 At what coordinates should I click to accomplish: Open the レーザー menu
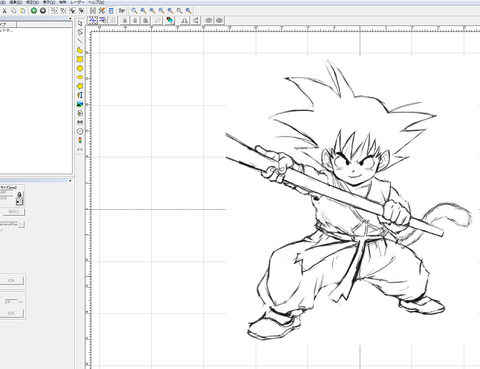coord(76,2)
